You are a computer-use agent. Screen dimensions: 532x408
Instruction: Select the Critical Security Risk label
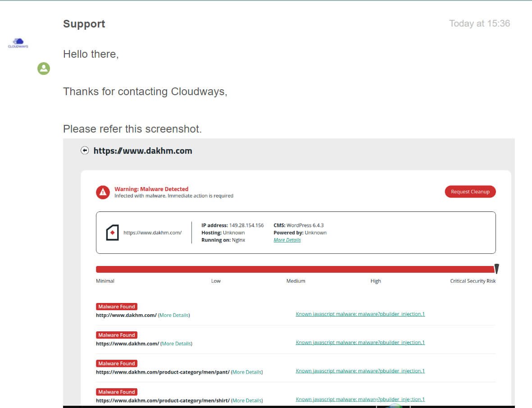(x=473, y=280)
